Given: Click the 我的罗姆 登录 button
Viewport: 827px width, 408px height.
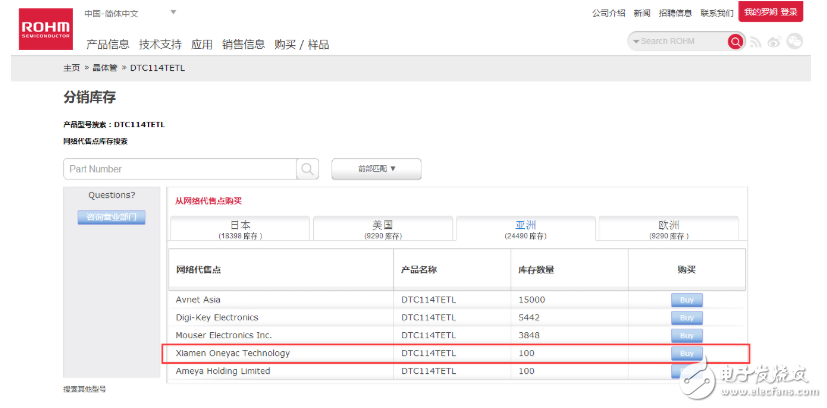Looking at the screenshot, I should coord(771,12).
